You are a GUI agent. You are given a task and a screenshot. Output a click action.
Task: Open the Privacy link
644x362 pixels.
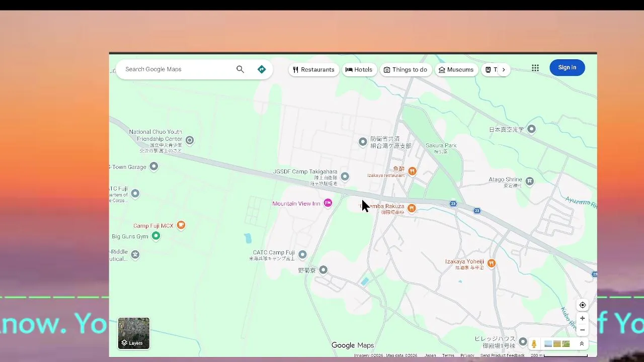point(467,355)
